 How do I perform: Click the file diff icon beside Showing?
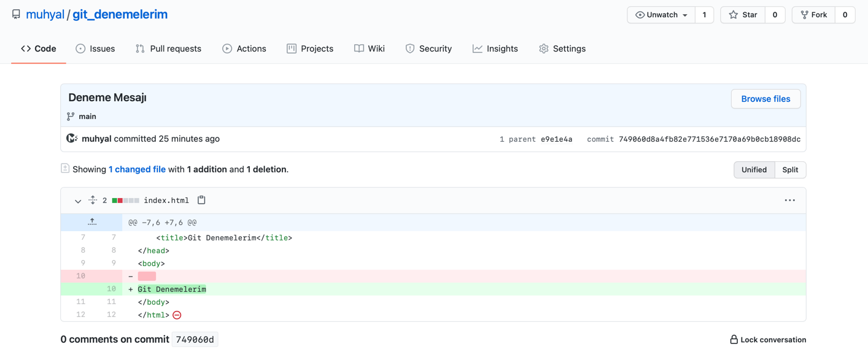[65, 169]
